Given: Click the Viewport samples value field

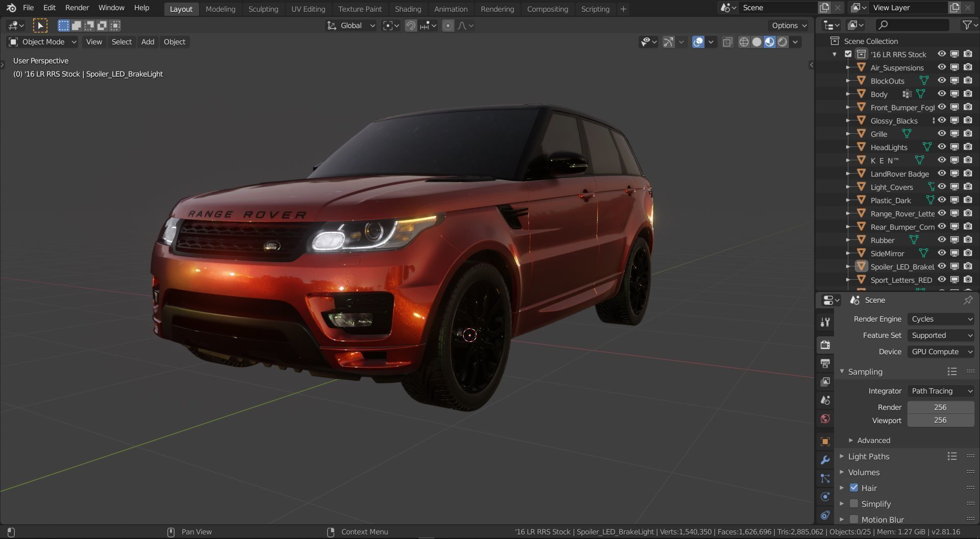Looking at the screenshot, I should (941, 421).
